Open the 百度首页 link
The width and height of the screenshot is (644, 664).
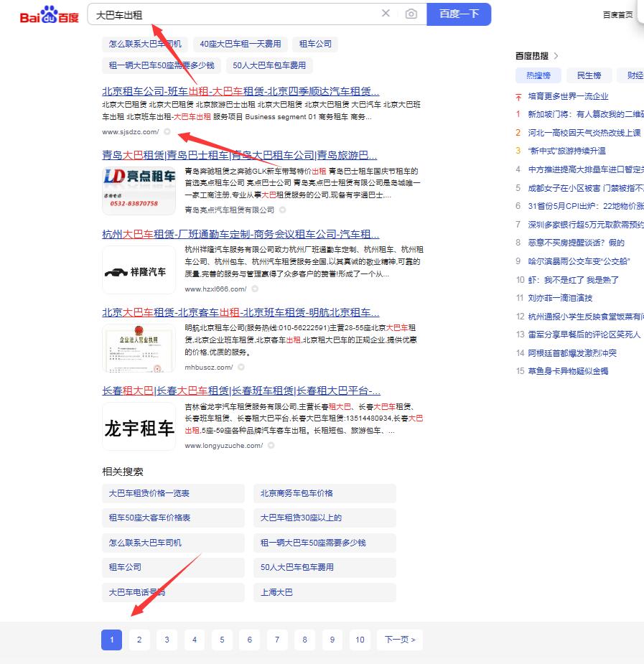(617, 15)
